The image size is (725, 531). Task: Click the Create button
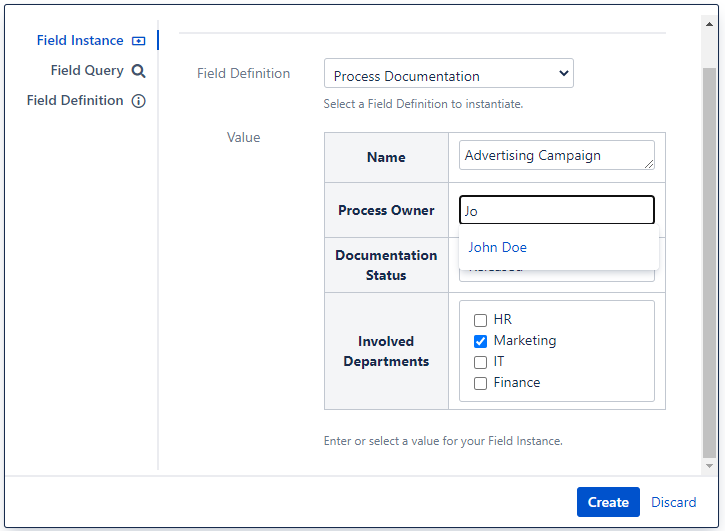coord(608,502)
